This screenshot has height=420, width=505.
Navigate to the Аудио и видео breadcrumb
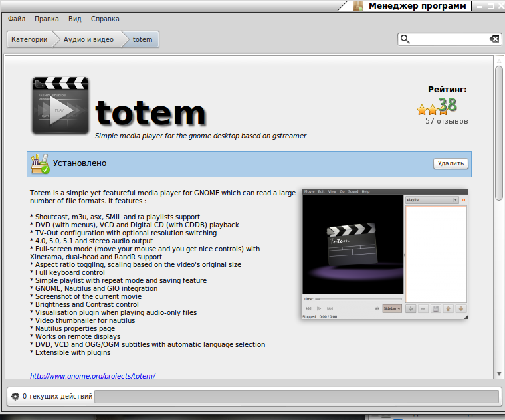(88, 39)
